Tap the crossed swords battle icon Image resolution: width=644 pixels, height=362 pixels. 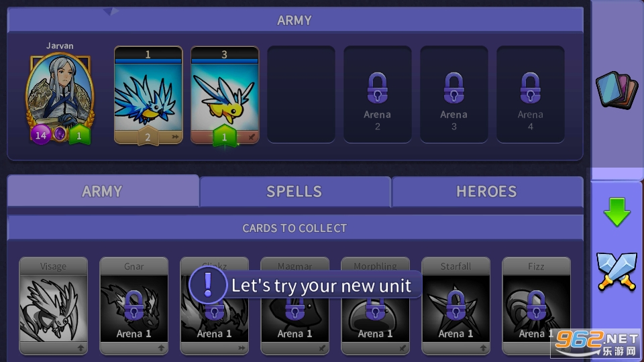617,271
